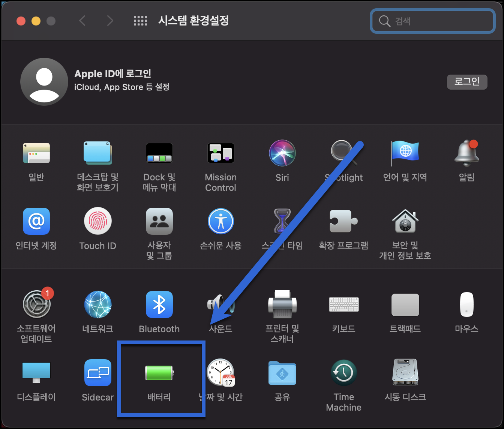The height and width of the screenshot is (429, 504).
Task: Click the Apple ID profile picture
Action: 44,81
